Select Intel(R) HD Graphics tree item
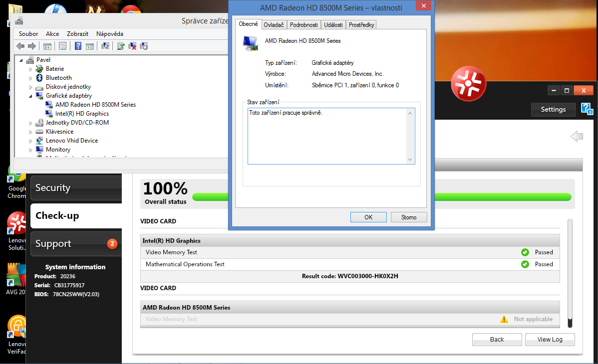Image resolution: width=598 pixels, height=364 pixels. click(82, 114)
